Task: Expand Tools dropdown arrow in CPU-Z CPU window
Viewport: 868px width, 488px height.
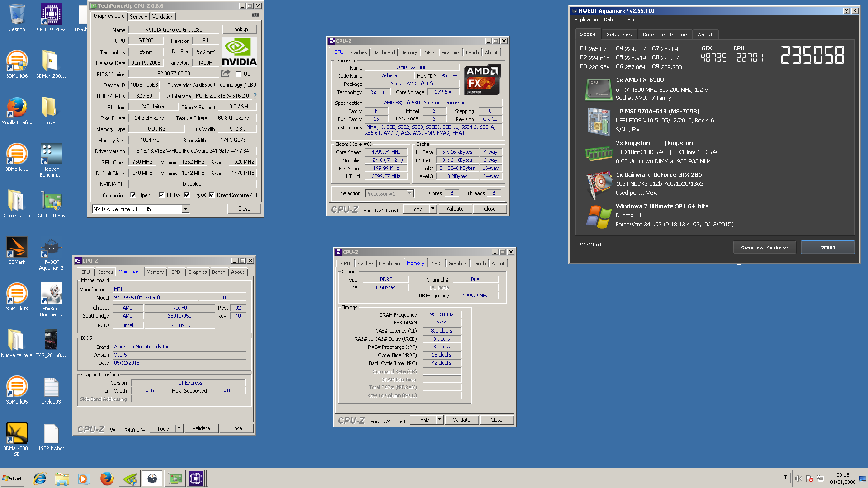Action: point(433,209)
